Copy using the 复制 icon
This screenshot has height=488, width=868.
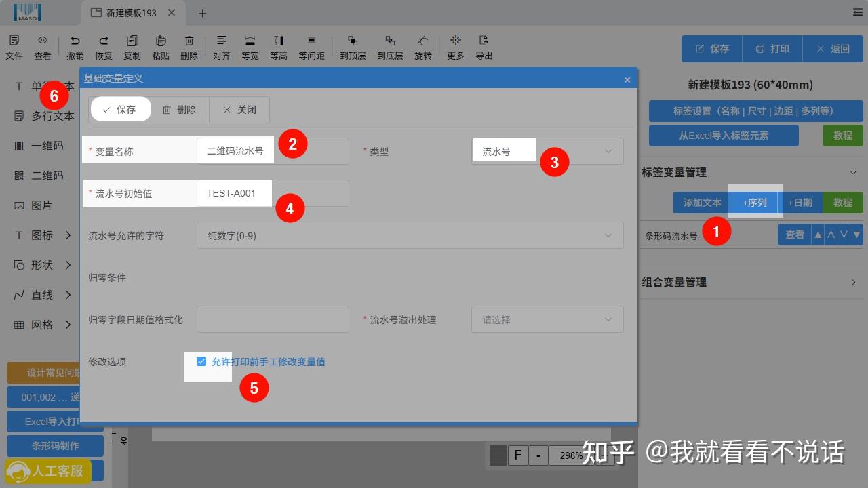point(132,47)
